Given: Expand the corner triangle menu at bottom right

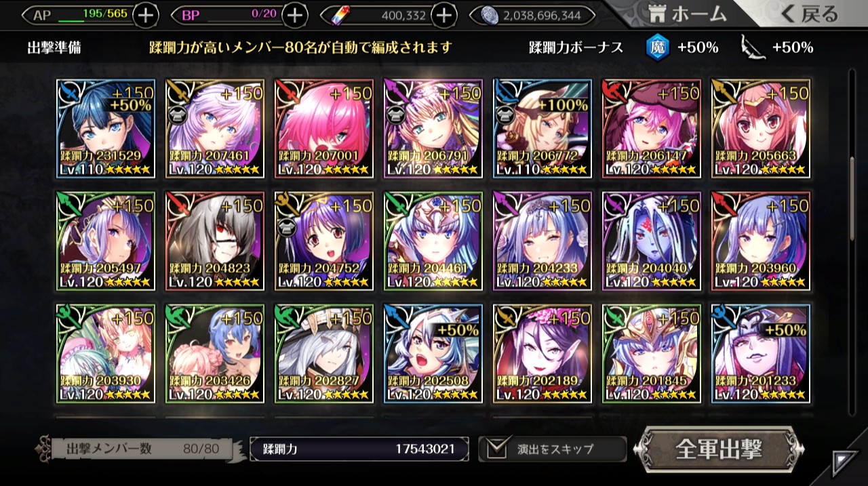Looking at the screenshot, I should click(x=844, y=464).
